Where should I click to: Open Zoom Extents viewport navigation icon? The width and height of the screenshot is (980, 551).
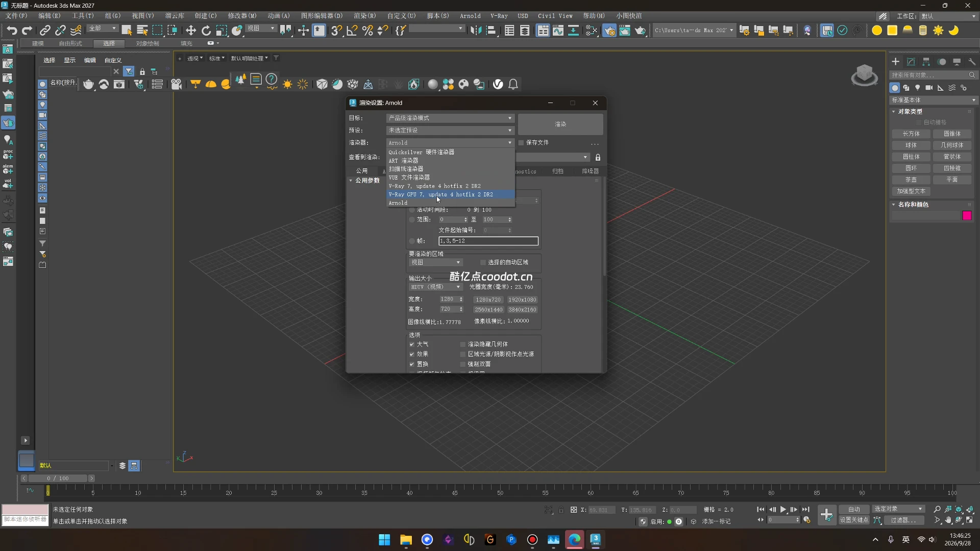pos(959,509)
